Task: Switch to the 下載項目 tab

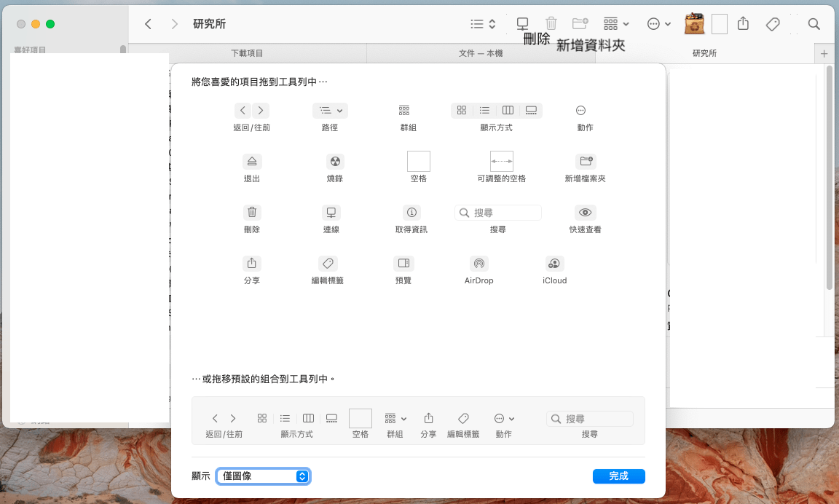Action: [x=247, y=53]
